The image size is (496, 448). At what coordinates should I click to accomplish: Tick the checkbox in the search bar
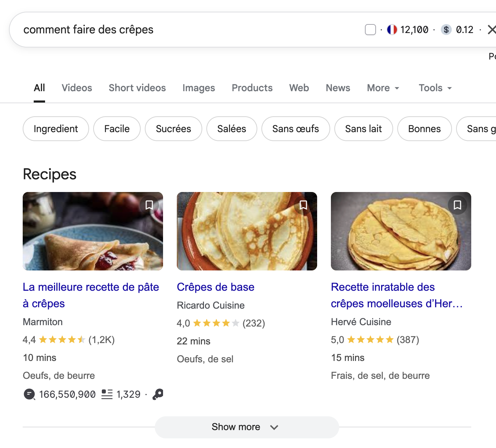pyautogui.click(x=370, y=30)
